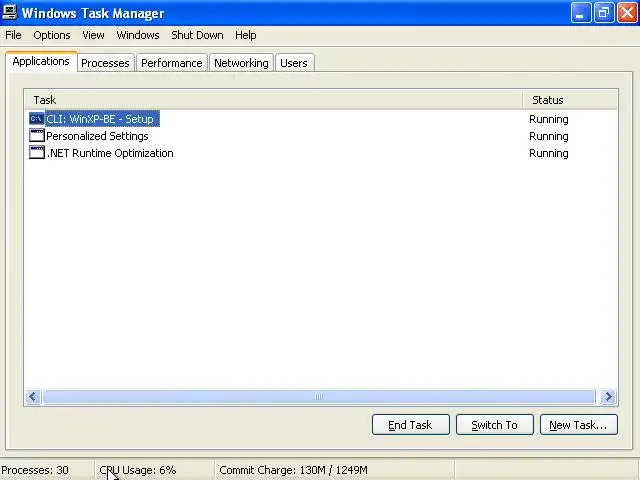Minimize the Windows Task Manager window
This screenshot has width=640, height=480.
pyautogui.click(x=580, y=13)
